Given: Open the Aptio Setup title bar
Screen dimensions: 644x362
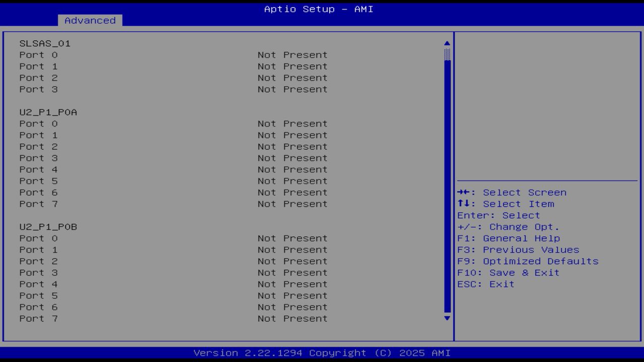Looking at the screenshot, I should pyautogui.click(x=318, y=9).
